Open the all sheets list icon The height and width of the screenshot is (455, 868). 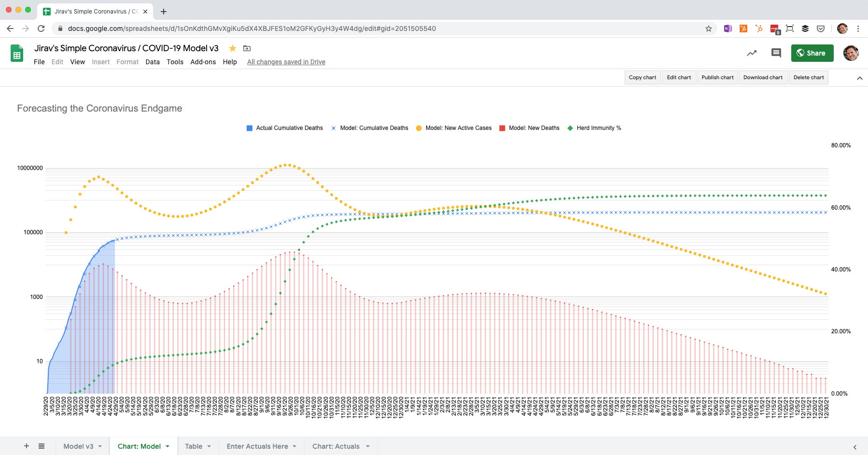click(42, 446)
